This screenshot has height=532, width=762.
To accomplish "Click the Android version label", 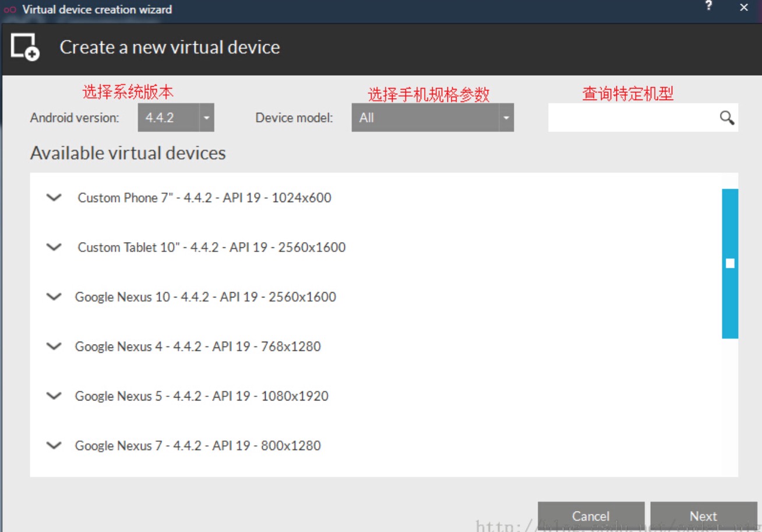I will click(x=75, y=118).
